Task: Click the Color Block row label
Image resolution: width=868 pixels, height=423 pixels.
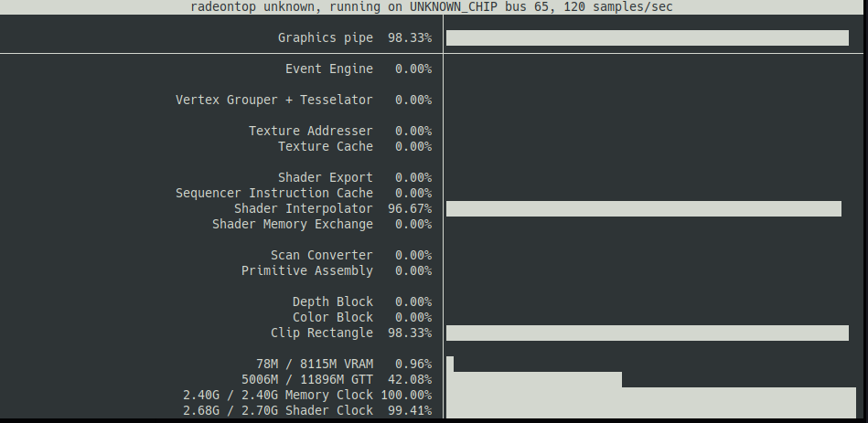Action: click(x=333, y=317)
